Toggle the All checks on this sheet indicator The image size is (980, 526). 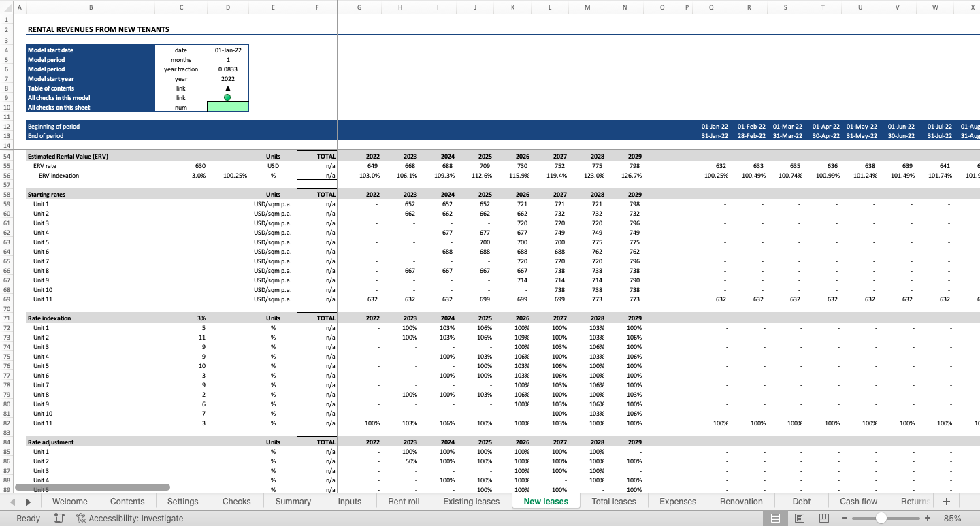(x=227, y=107)
